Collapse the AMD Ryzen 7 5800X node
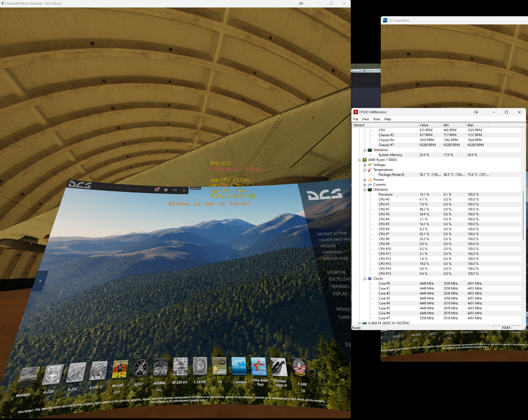Viewport: 528px width, 420px height. (359, 160)
